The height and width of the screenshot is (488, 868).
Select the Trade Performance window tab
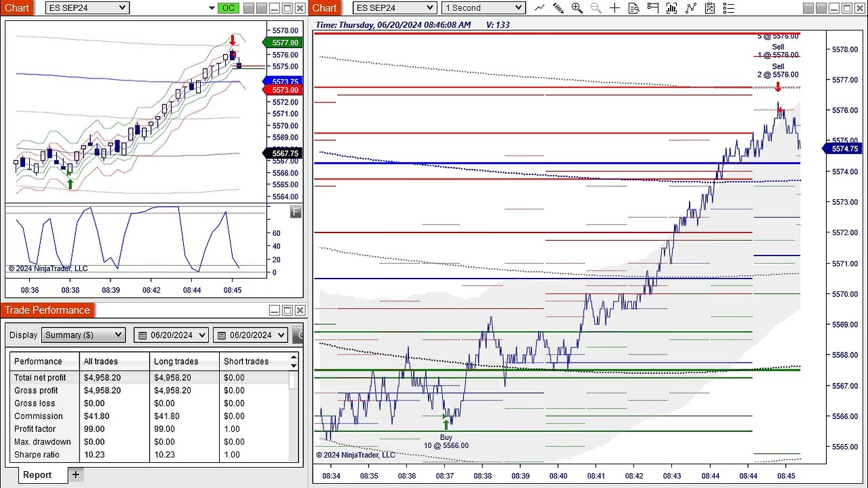coord(47,310)
